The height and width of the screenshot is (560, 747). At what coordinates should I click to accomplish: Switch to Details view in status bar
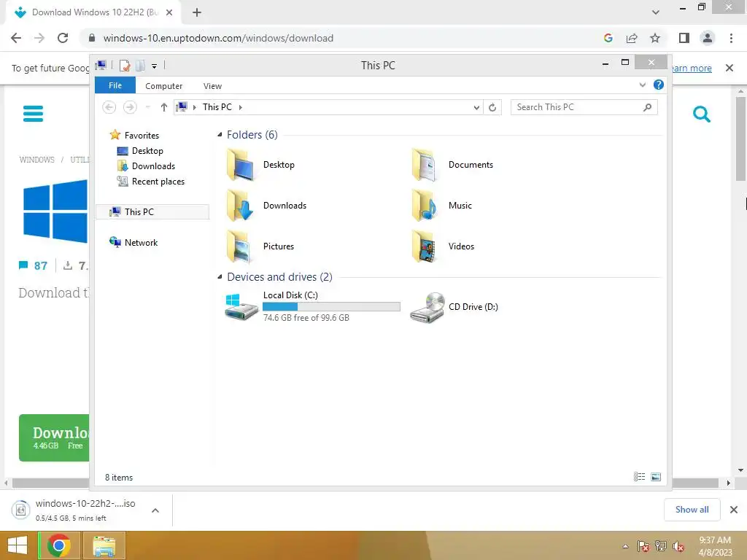(639, 477)
